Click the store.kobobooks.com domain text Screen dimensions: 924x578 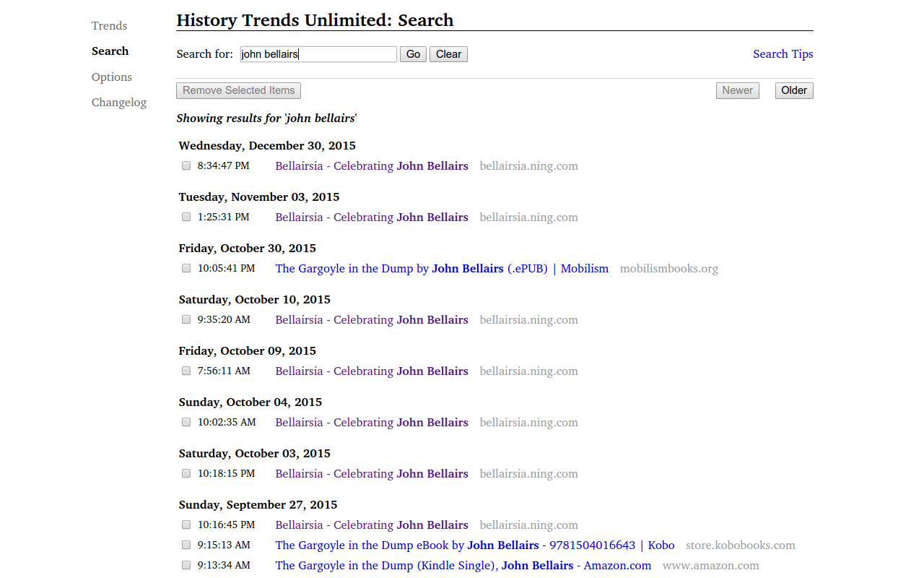tap(741, 545)
